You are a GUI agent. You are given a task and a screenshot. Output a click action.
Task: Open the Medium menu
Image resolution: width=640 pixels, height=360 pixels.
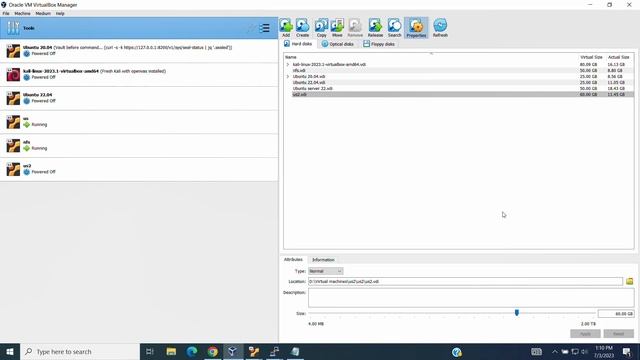tap(43, 13)
